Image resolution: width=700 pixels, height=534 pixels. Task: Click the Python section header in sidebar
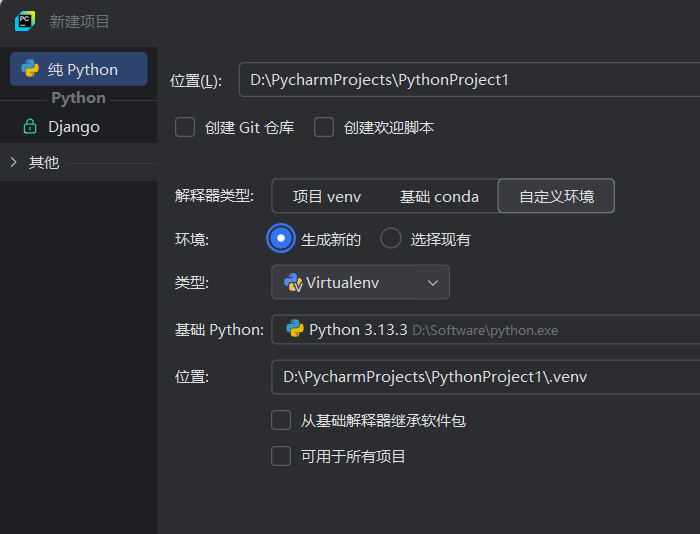pos(79,98)
